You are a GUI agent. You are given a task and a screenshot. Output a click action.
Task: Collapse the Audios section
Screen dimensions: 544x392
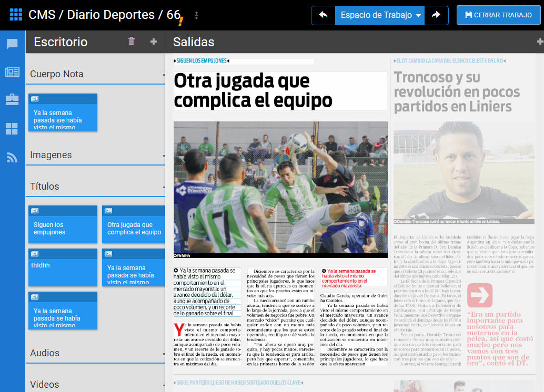point(164,354)
